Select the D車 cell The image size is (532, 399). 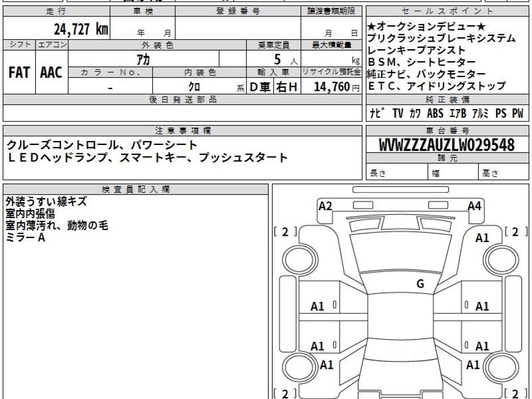coord(260,87)
